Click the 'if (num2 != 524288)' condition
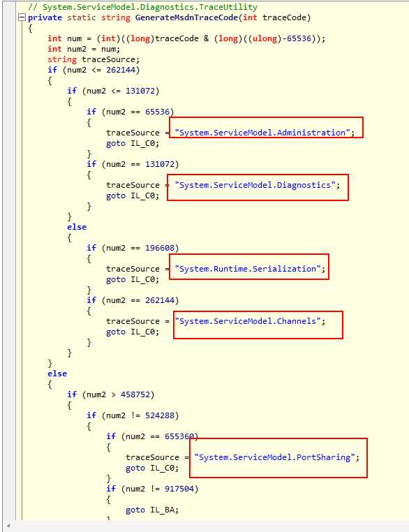The height and width of the screenshot is (532, 409). [x=133, y=415]
